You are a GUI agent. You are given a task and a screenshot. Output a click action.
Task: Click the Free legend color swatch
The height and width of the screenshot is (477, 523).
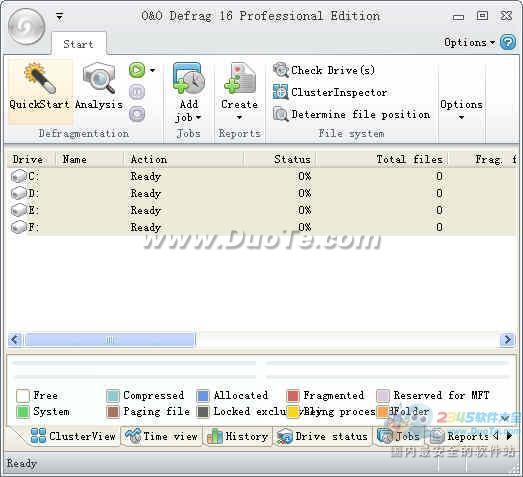[23, 396]
